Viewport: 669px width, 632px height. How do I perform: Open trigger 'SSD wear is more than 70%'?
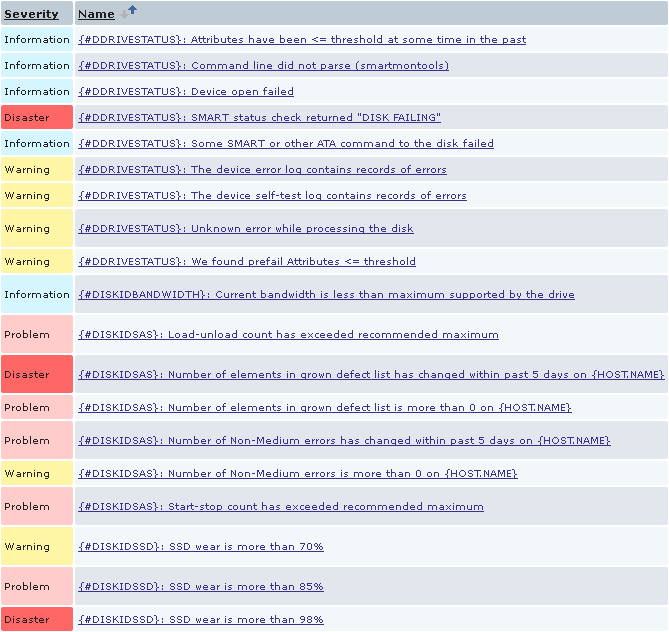[201, 547]
